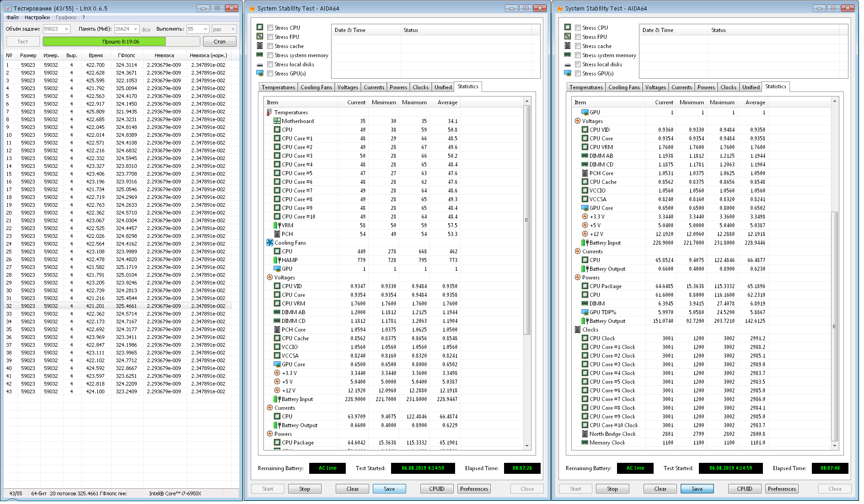Click the PCH temperature icon in the middle window
This screenshot has width=864, height=504.
tap(277, 234)
